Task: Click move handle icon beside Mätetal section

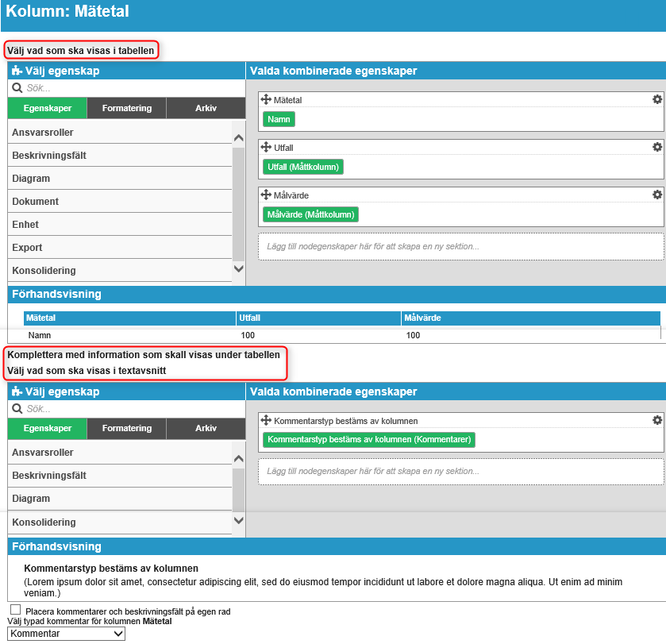Action: coord(266,100)
